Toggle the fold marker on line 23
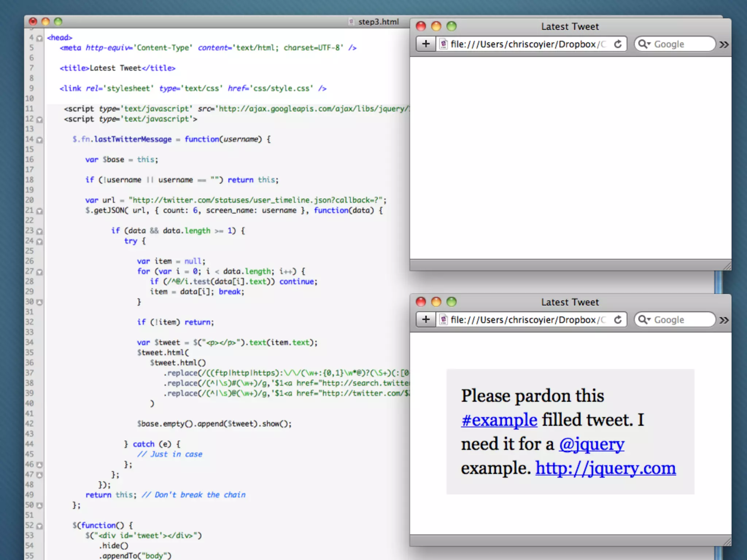This screenshot has height=560, width=747. pos(39,231)
